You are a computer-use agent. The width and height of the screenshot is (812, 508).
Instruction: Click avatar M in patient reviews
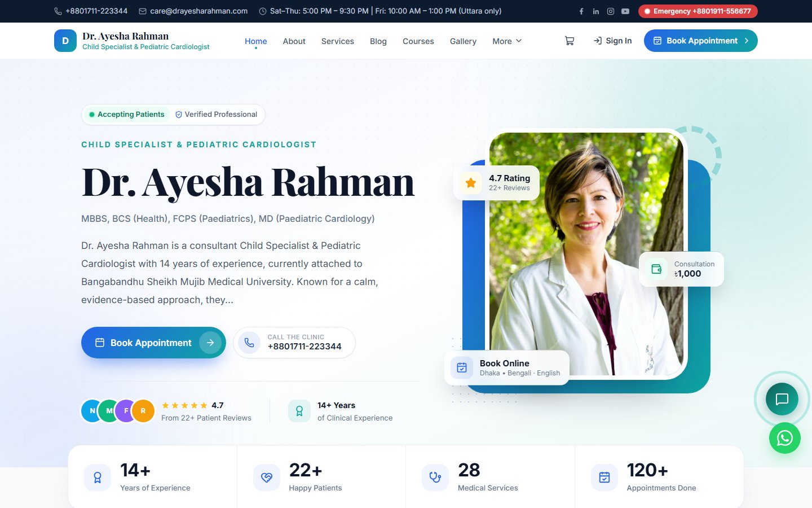108,411
